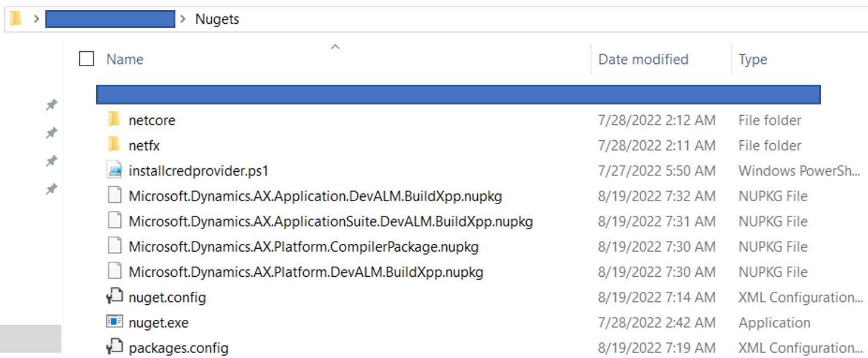Click the date 8/19/2022 7:14 AM

657,297
